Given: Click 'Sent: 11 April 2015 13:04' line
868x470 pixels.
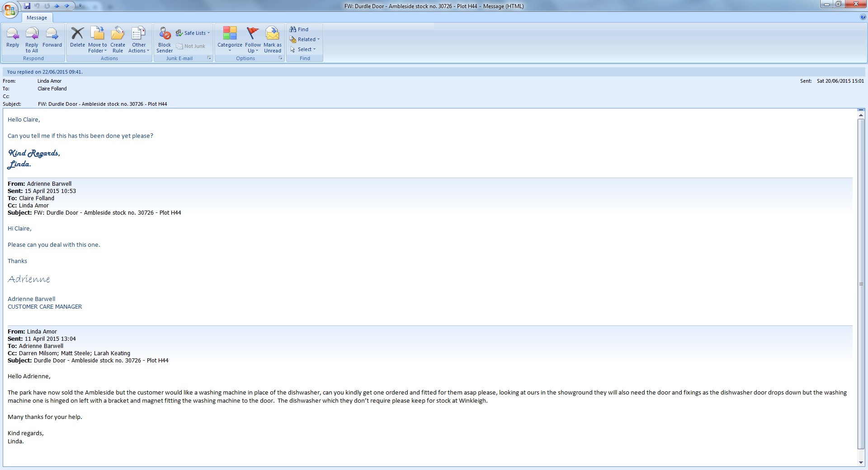Looking at the screenshot, I should click(42, 339).
